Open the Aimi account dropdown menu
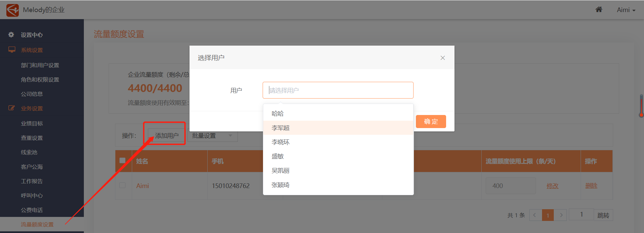Viewport: 644px width, 233px height. tap(626, 10)
